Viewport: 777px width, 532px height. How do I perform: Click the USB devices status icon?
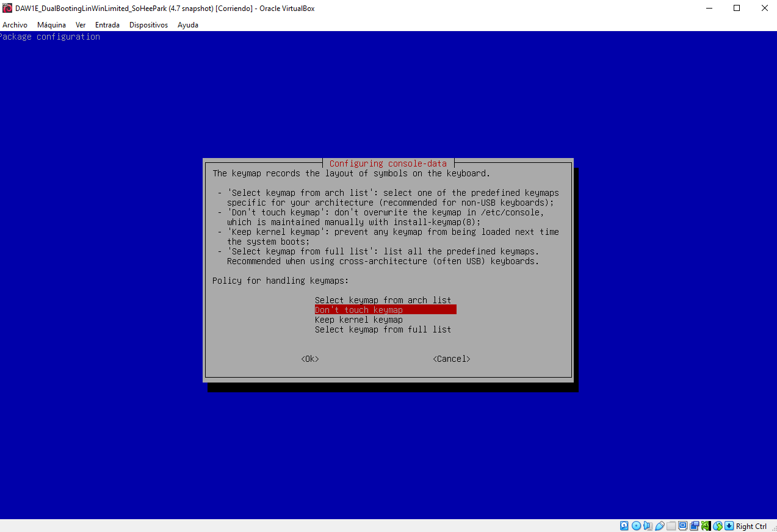[660, 526]
